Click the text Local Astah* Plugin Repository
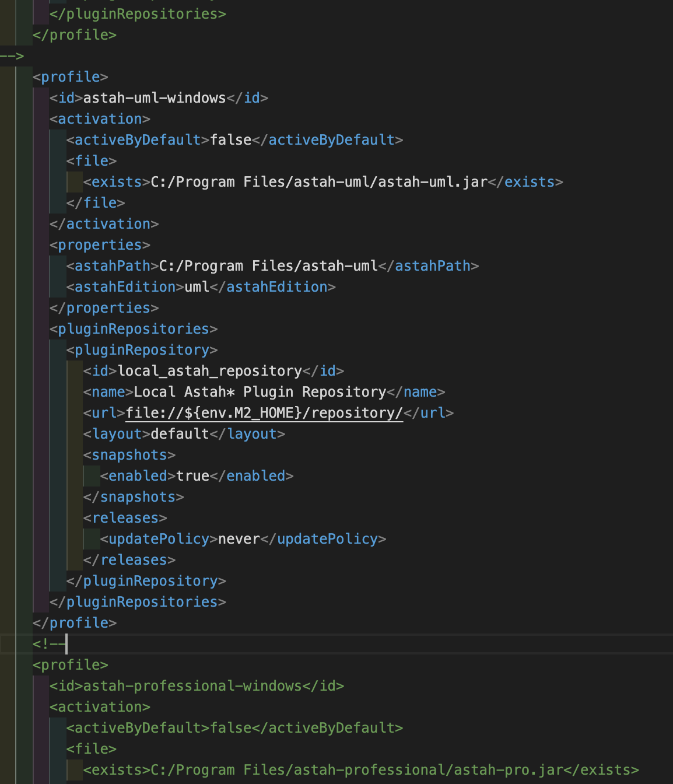The image size is (673, 784). click(x=260, y=391)
